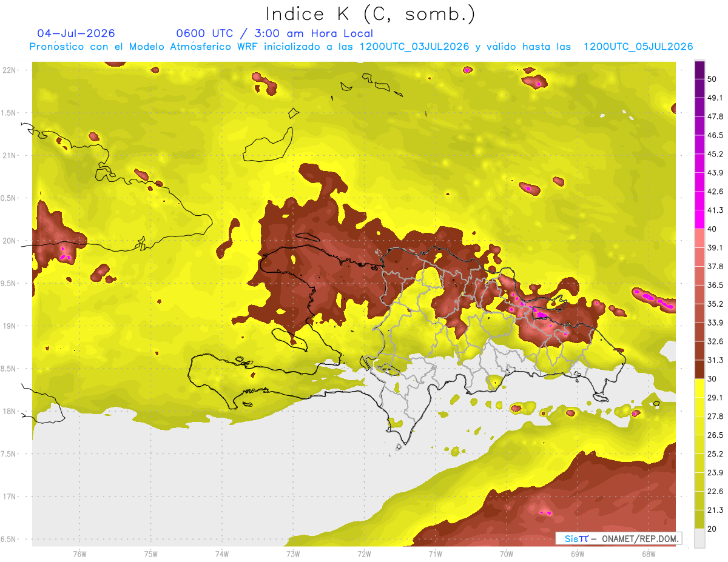Click the '74W' longitude label
728x562 pixels.
tap(222, 554)
